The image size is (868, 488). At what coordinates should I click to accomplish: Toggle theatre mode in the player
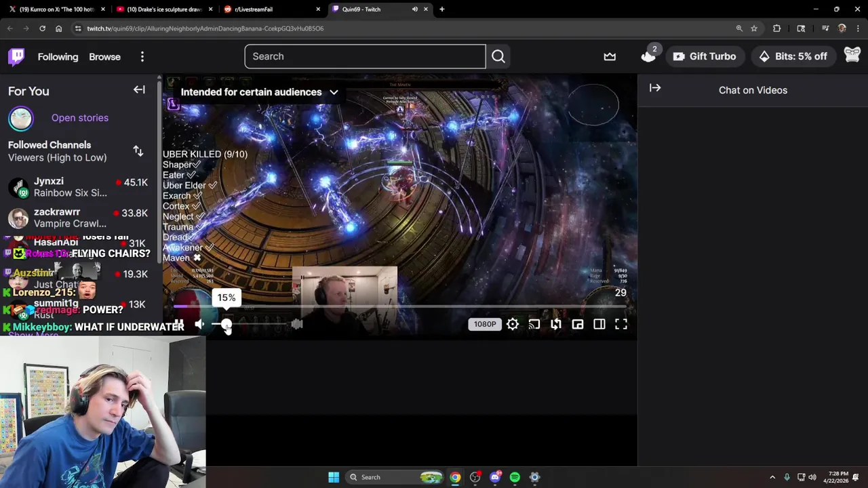point(599,324)
